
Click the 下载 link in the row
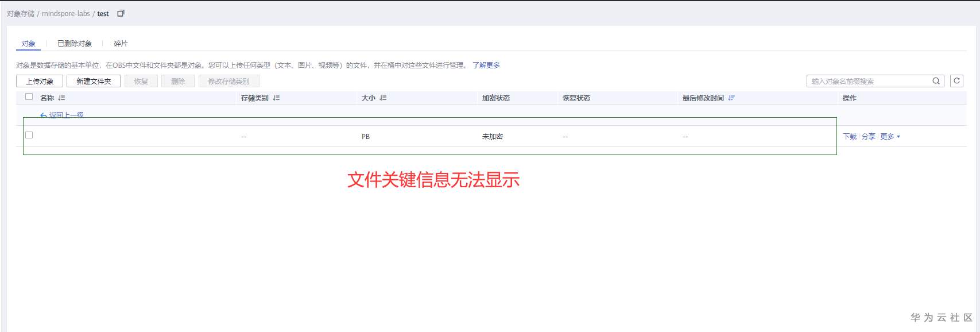click(850, 137)
